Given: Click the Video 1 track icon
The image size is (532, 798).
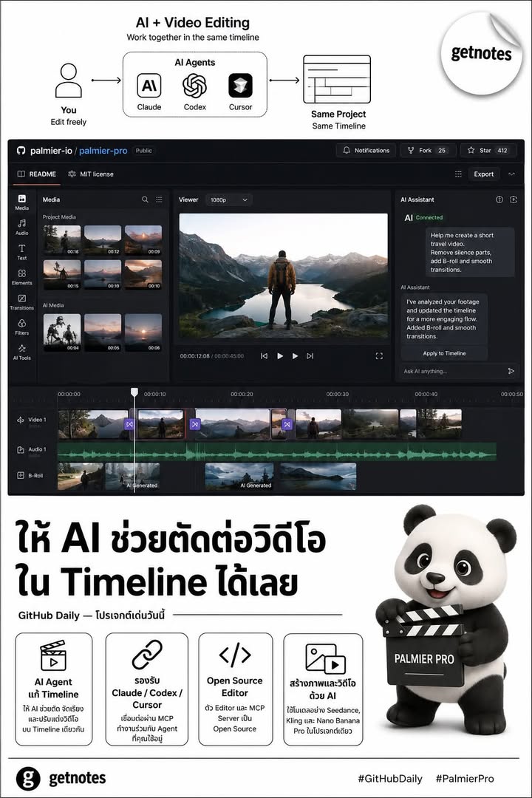Looking at the screenshot, I should coord(21,420).
